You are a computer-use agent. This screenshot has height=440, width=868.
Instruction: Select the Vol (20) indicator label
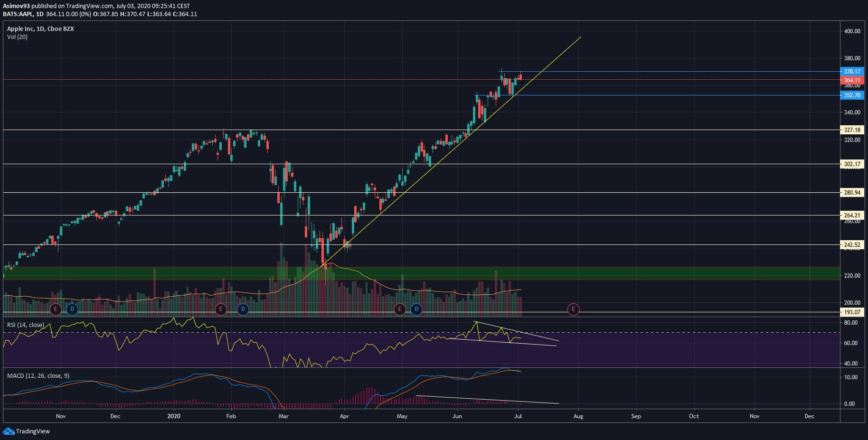pyautogui.click(x=17, y=37)
